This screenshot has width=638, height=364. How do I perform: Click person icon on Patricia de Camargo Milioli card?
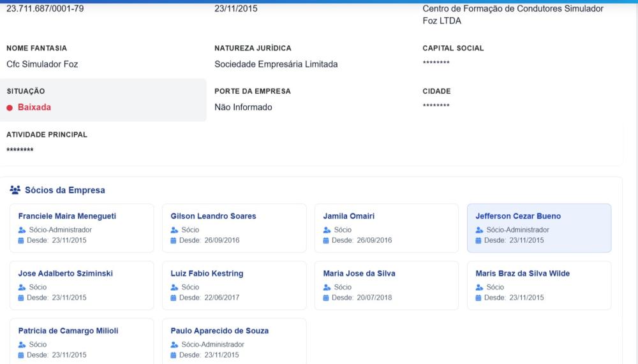point(22,344)
